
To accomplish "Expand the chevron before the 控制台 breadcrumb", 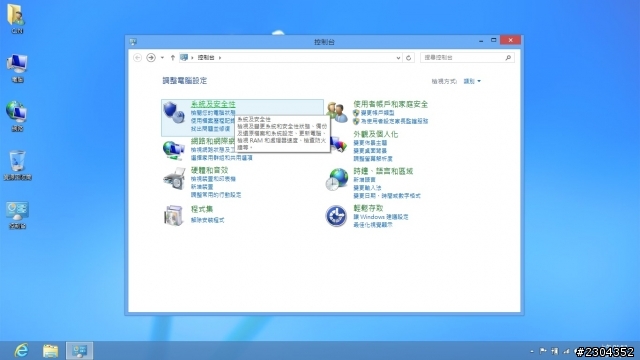I will 192,58.
